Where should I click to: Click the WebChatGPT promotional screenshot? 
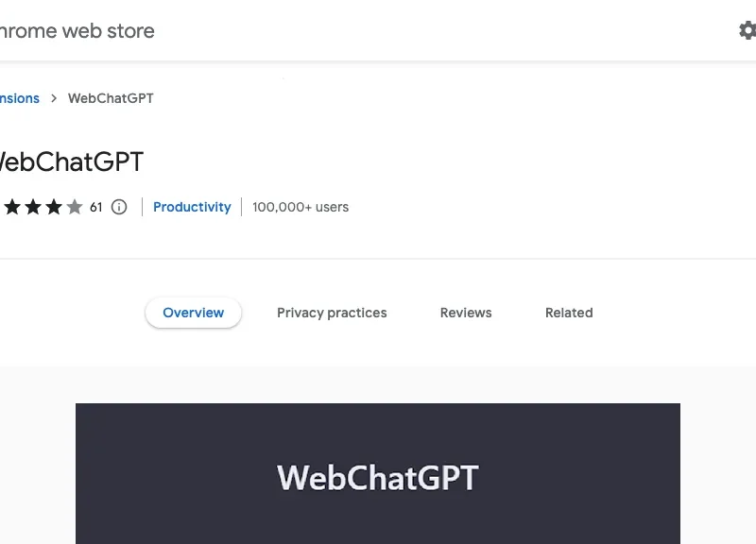pos(378,473)
